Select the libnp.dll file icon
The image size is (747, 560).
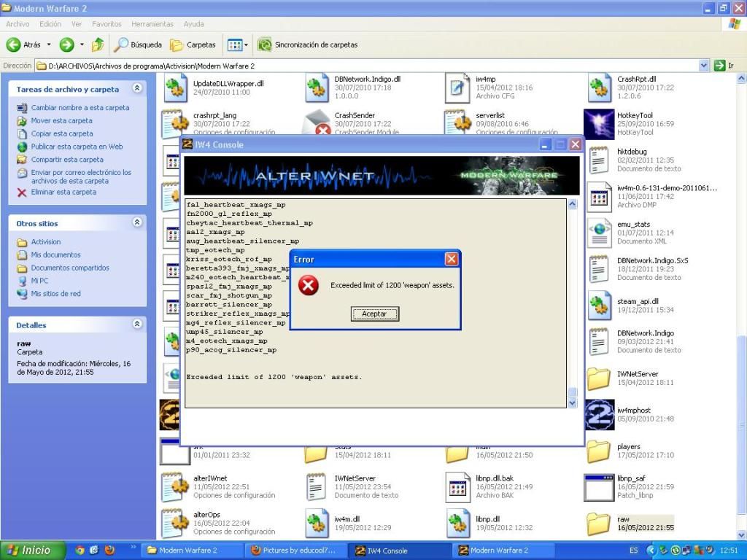tap(458, 524)
